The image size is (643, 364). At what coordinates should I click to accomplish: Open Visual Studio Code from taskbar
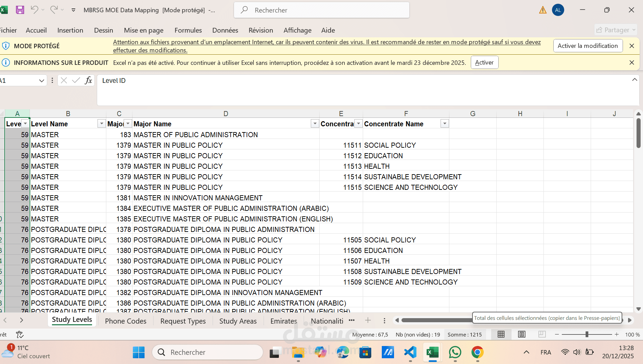coord(410,352)
